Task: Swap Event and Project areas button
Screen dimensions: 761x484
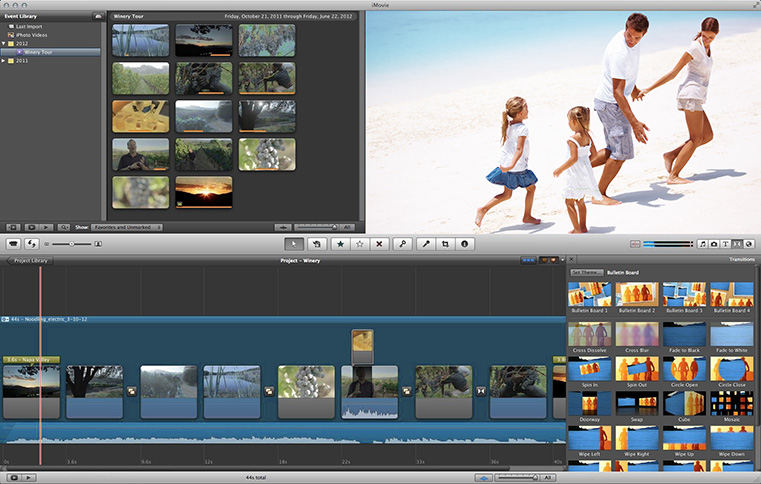Action: pos(32,243)
